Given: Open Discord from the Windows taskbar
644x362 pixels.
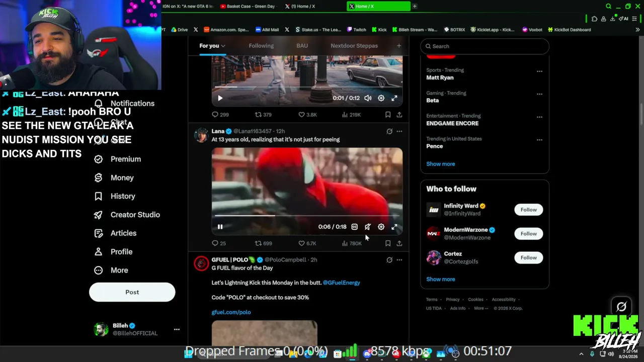Looking at the screenshot, I should (367, 353).
